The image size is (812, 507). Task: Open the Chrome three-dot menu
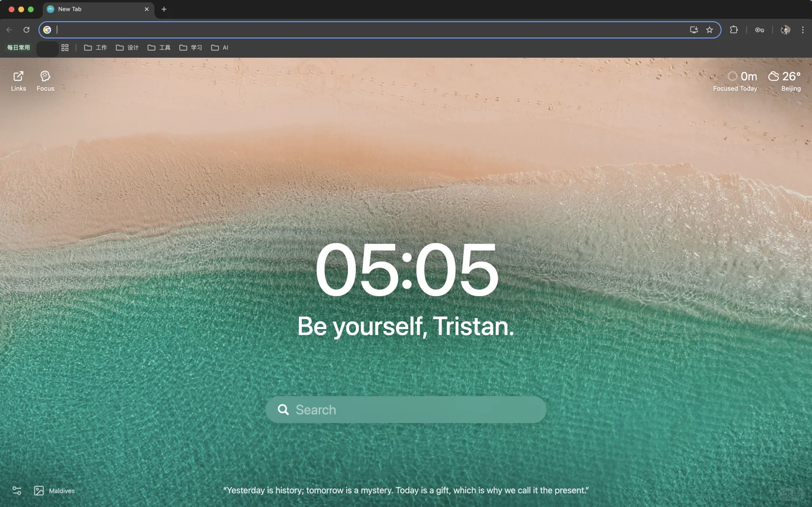(x=803, y=30)
